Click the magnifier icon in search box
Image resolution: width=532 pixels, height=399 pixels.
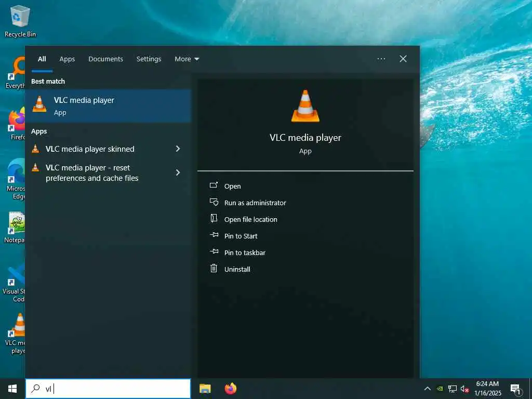point(35,389)
